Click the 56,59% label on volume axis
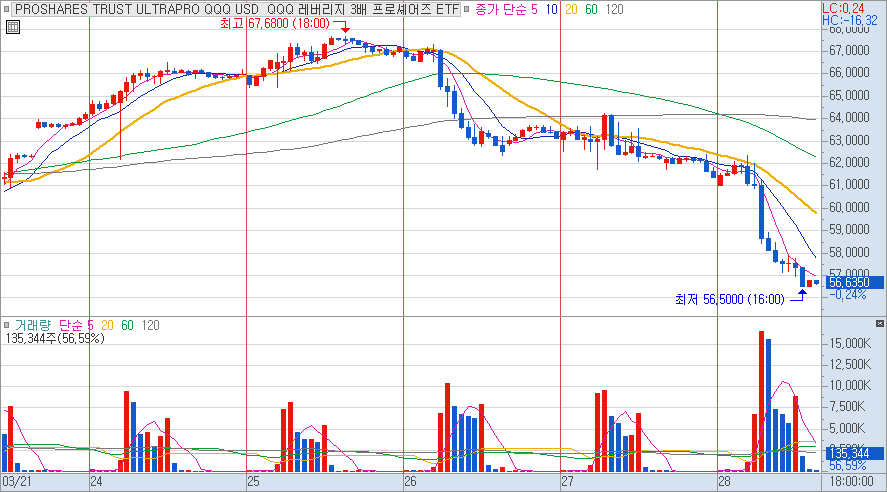Image resolution: width=887 pixels, height=492 pixels. (847, 465)
